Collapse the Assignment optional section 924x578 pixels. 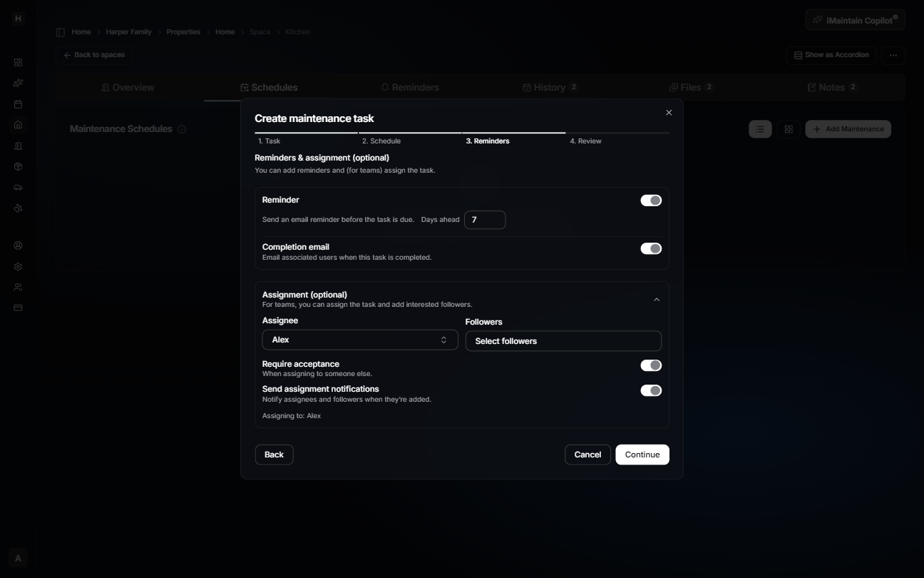[657, 299]
